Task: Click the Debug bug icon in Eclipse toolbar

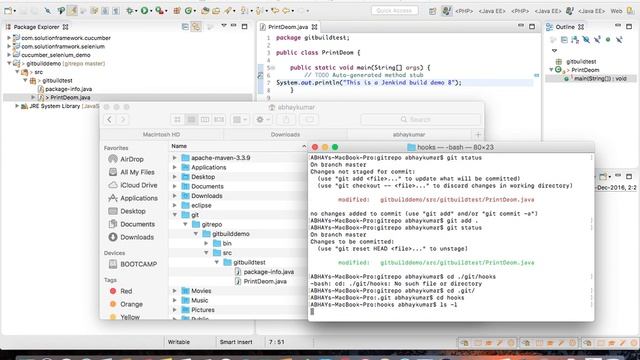Action: 130,11
